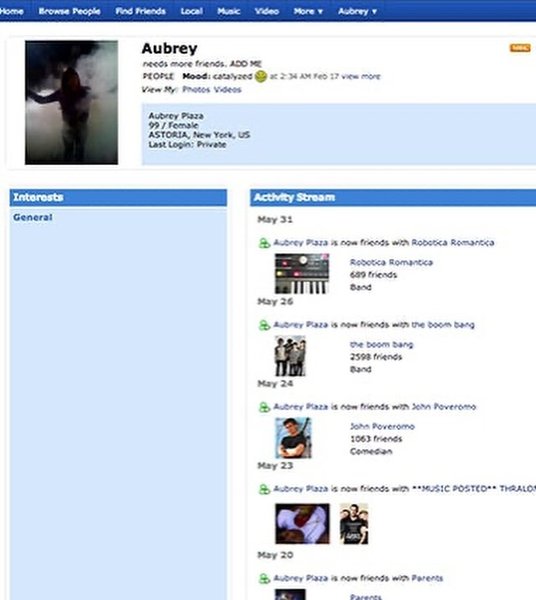Click the friend icon beside the boom bang activity
Viewport: 536px width, 600px height.
[x=264, y=325]
